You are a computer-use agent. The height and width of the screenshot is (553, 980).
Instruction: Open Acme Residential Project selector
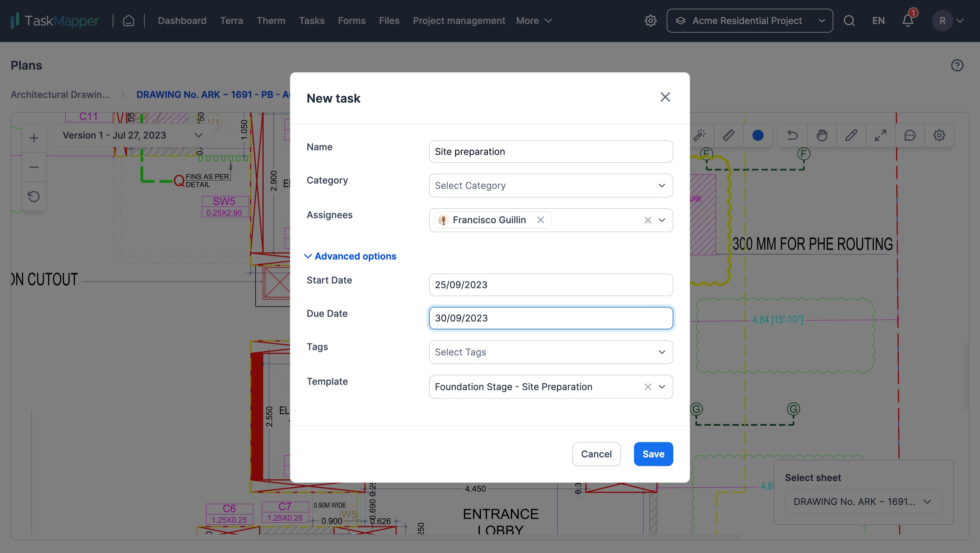(x=749, y=21)
